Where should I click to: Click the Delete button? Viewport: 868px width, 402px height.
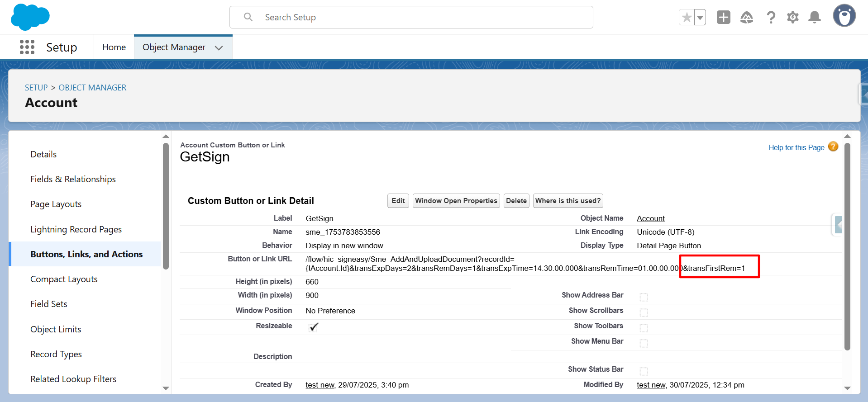pos(516,201)
